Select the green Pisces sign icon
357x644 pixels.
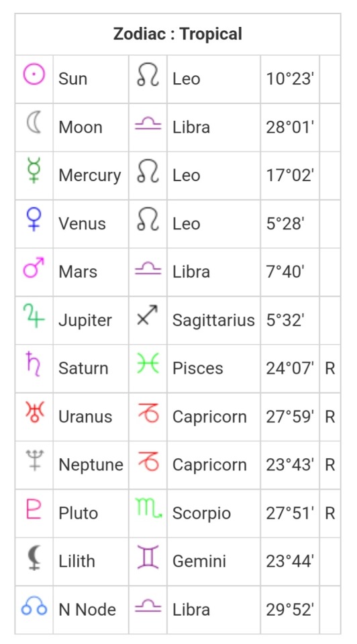click(148, 364)
